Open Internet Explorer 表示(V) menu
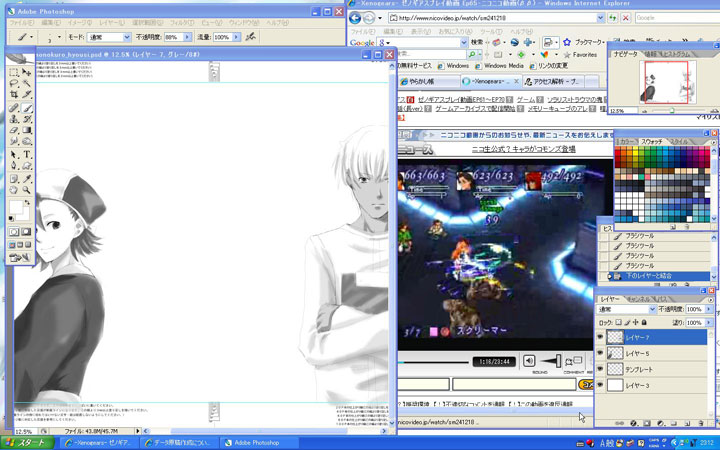This screenshot has width=720, height=450. (x=420, y=31)
